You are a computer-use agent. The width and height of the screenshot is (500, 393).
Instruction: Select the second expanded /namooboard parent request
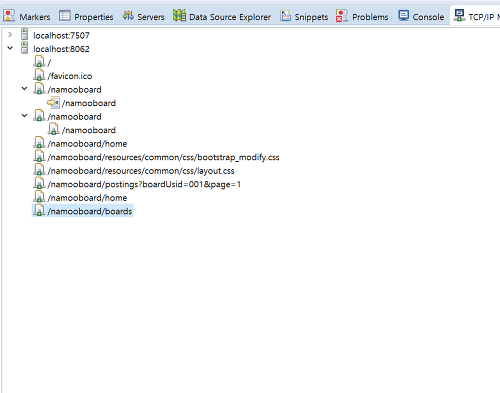click(74, 117)
